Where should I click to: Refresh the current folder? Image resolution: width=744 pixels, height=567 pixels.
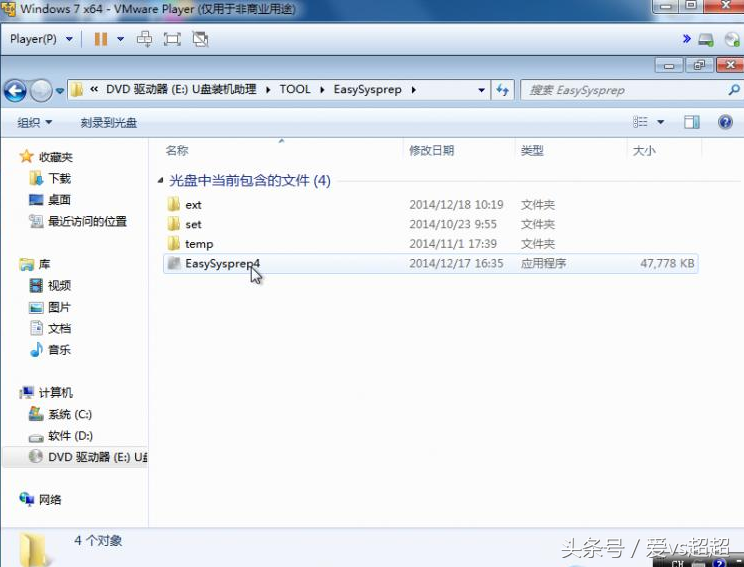click(x=502, y=90)
